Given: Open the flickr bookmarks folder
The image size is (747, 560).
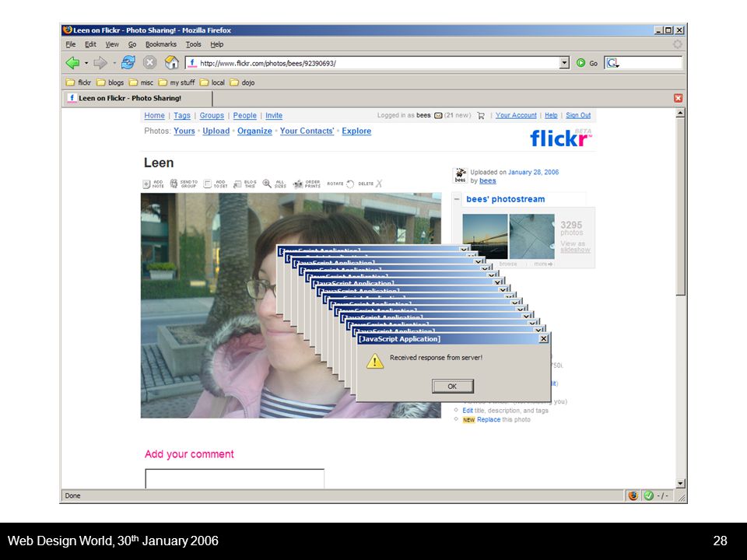Looking at the screenshot, I should (78, 82).
